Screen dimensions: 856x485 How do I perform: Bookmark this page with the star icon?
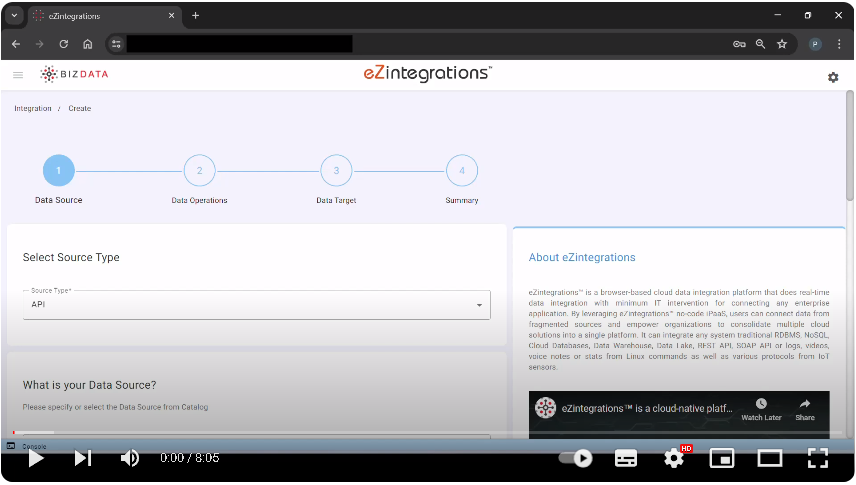click(x=782, y=44)
